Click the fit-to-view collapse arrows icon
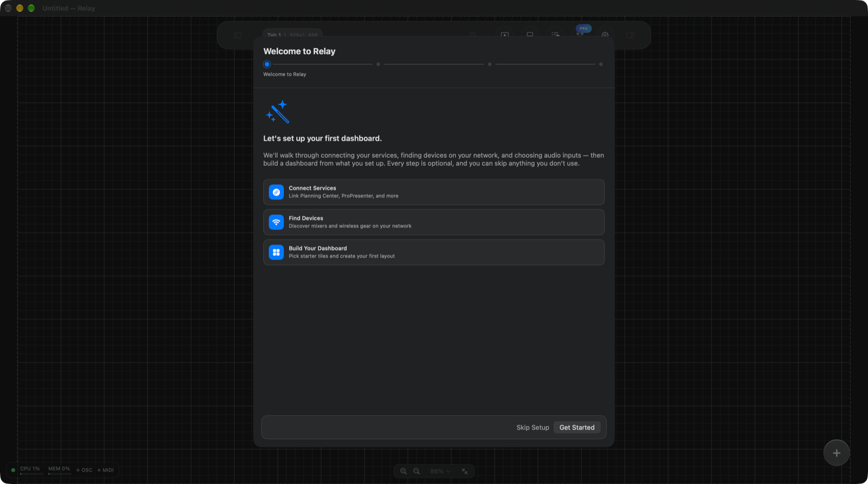 click(465, 471)
